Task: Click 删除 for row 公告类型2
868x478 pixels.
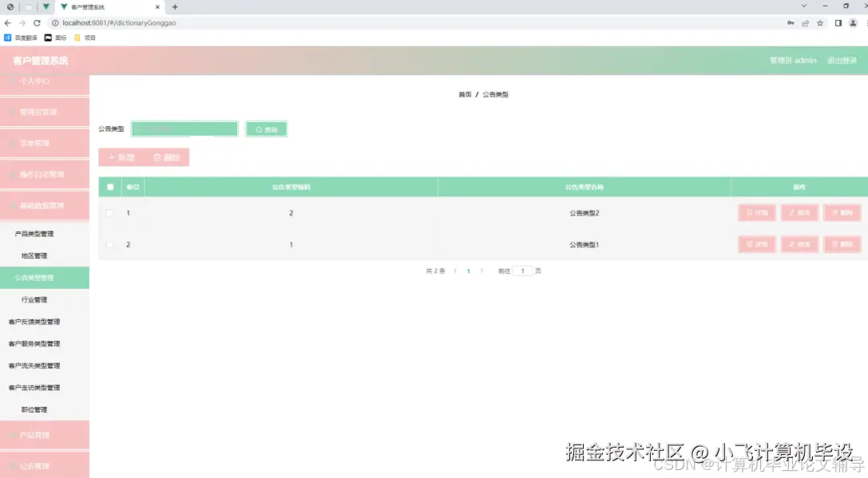Action: click(x=842, y=213)
